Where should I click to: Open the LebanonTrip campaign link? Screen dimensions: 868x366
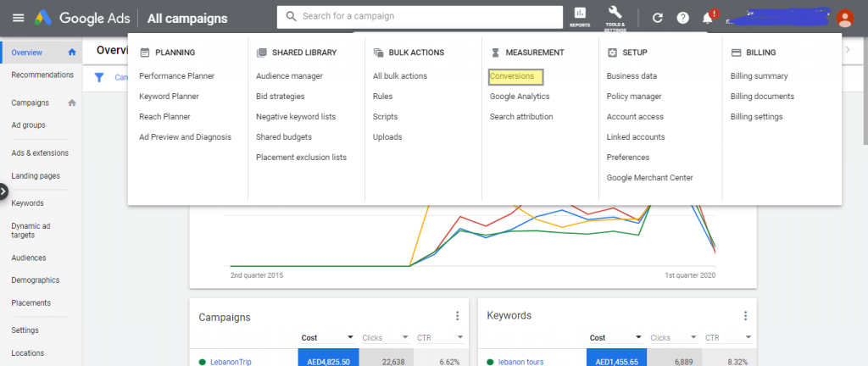(231, 361)
